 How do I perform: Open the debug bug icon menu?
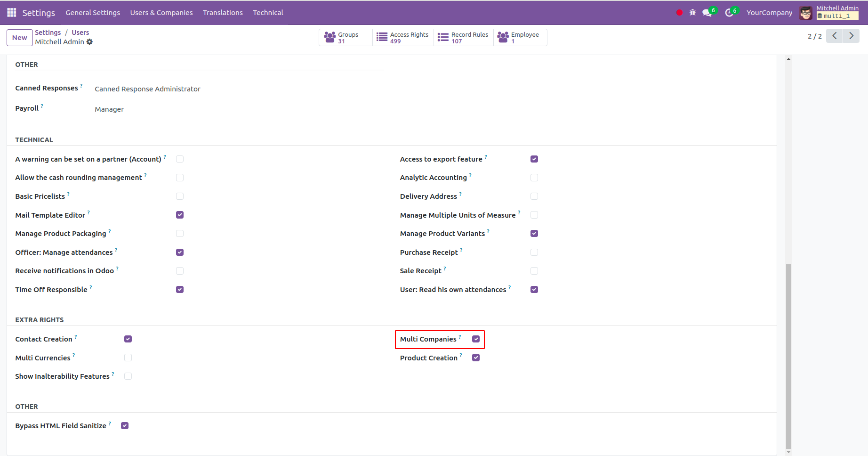click(x=692, y=13)
